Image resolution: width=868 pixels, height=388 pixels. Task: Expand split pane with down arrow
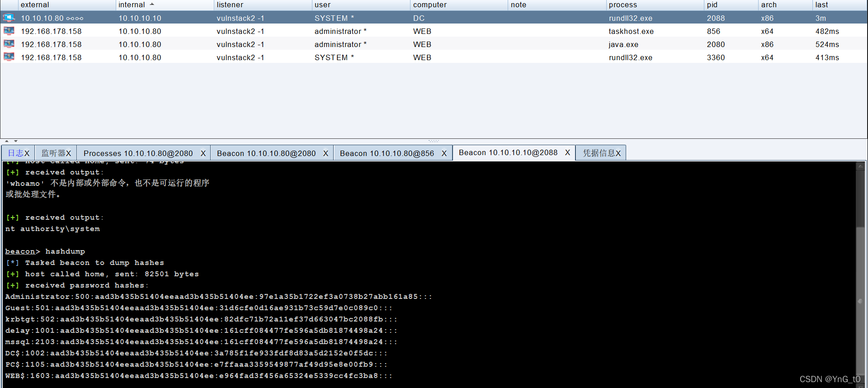pos(15,141)
